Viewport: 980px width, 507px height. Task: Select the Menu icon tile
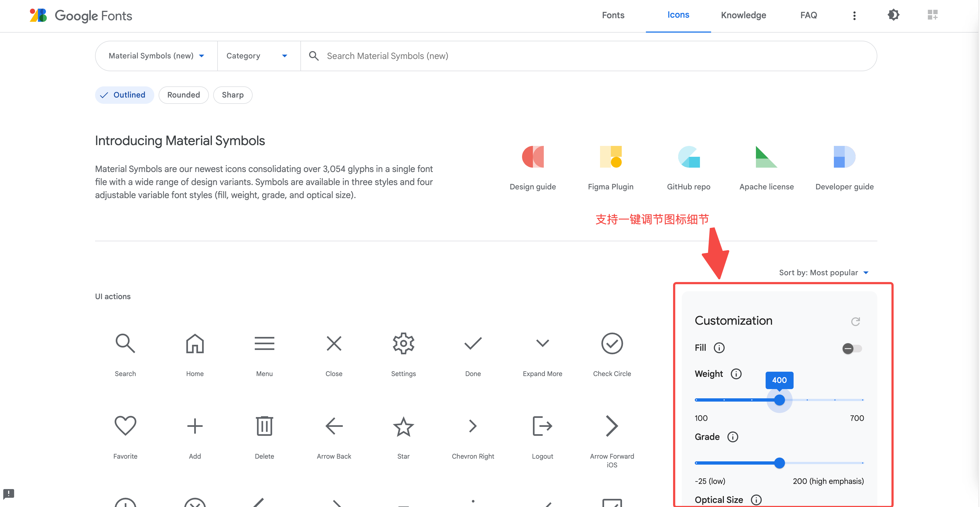[x=264, y=354]
